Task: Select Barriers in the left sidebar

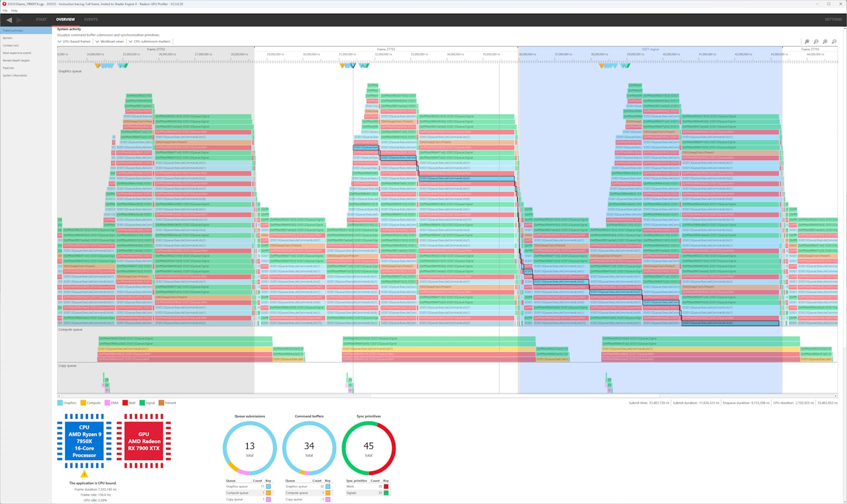Action: (x=7, y=38)
